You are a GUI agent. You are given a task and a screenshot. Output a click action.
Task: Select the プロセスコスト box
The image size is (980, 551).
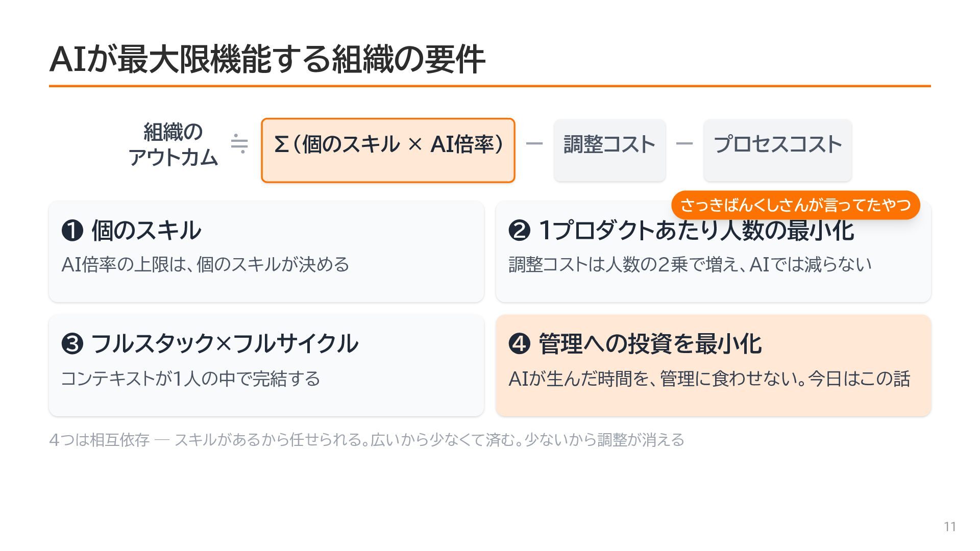[777, 150]
